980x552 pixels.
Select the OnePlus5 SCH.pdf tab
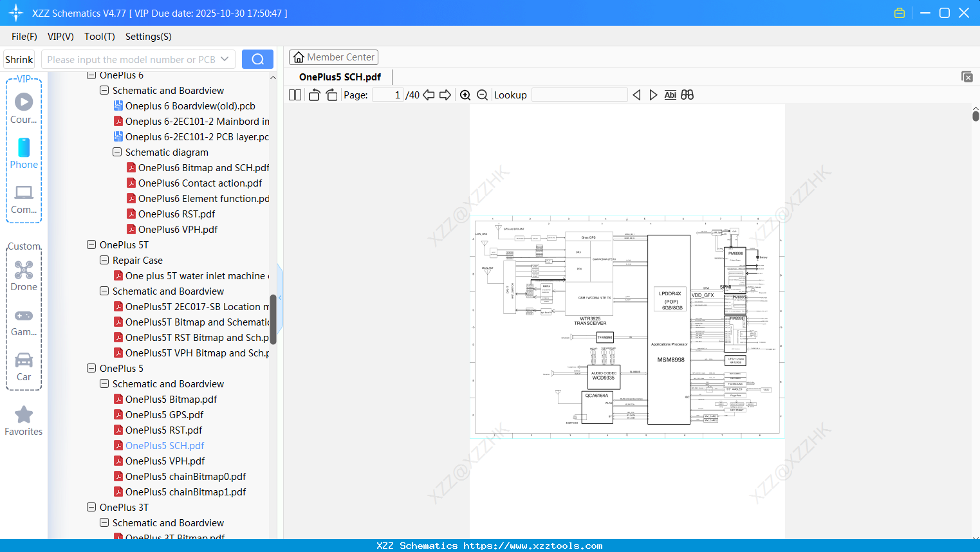[340, 77]
